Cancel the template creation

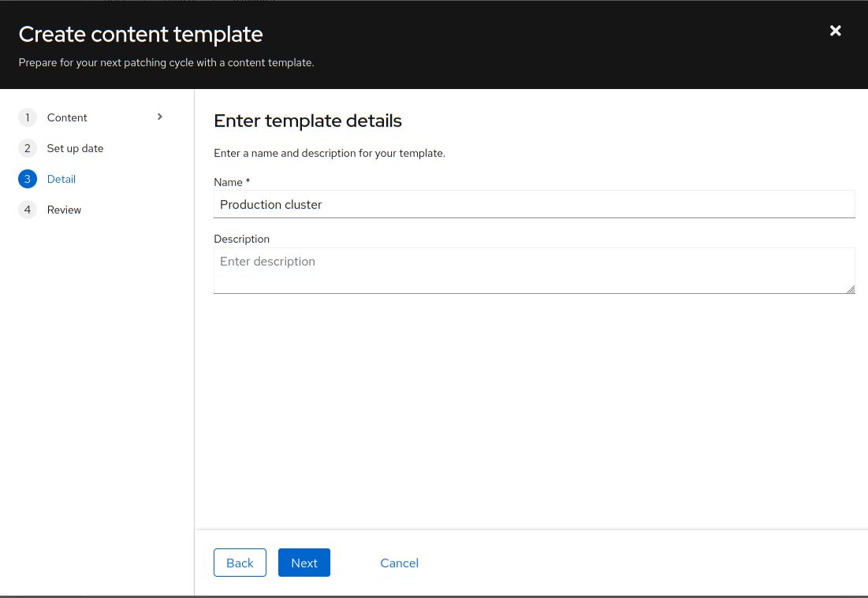tap(399, 563)
